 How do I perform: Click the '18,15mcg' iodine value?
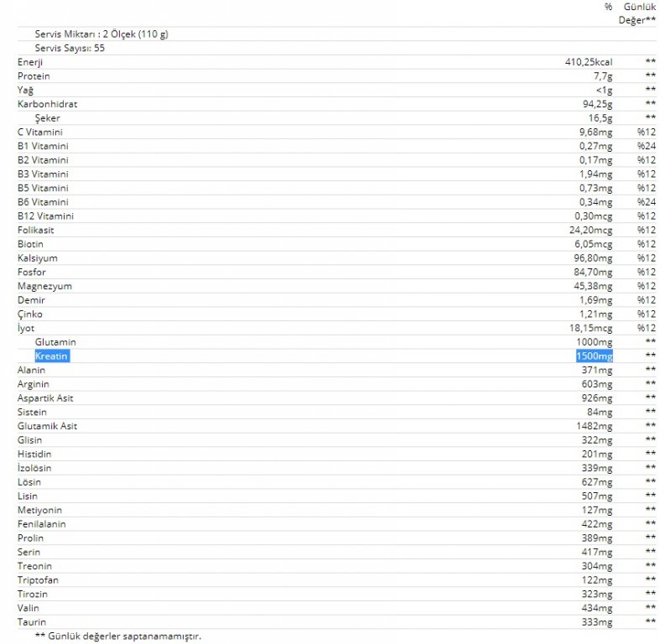[590, 328]
